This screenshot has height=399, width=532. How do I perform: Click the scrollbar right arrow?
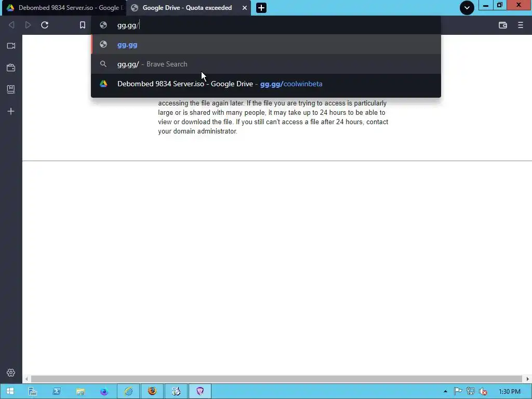coord(527,379)
